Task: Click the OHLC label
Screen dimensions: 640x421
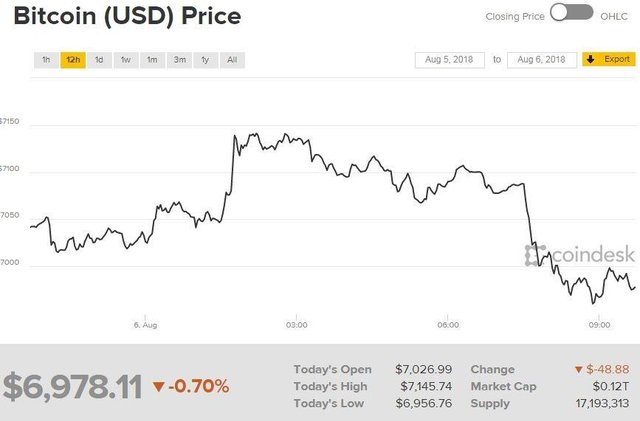Action: pos(614,15)
